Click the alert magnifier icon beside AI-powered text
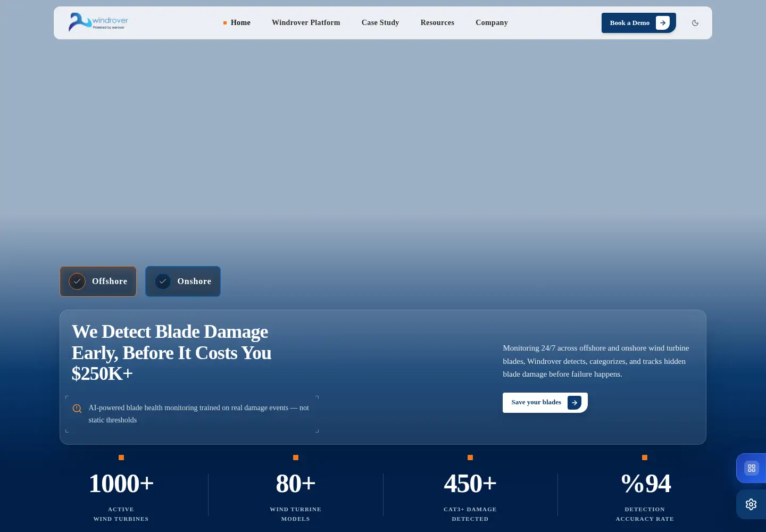Viewport: 766px width, 532px height. tap(77, 409)
